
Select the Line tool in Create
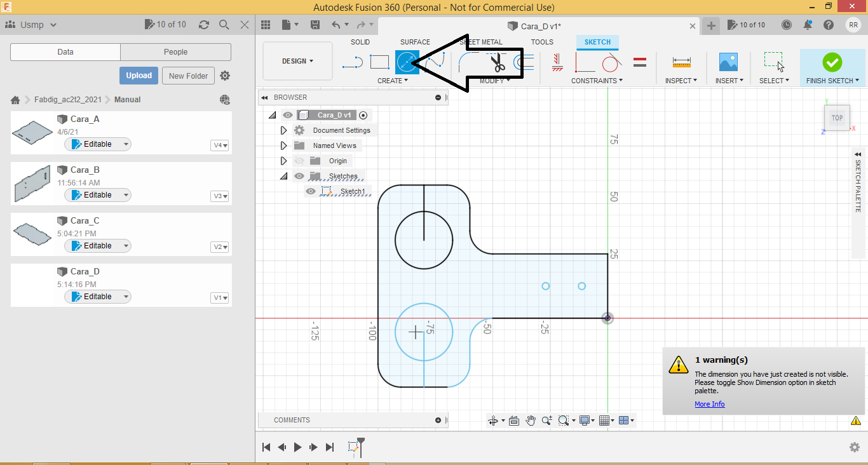point(353,62)
